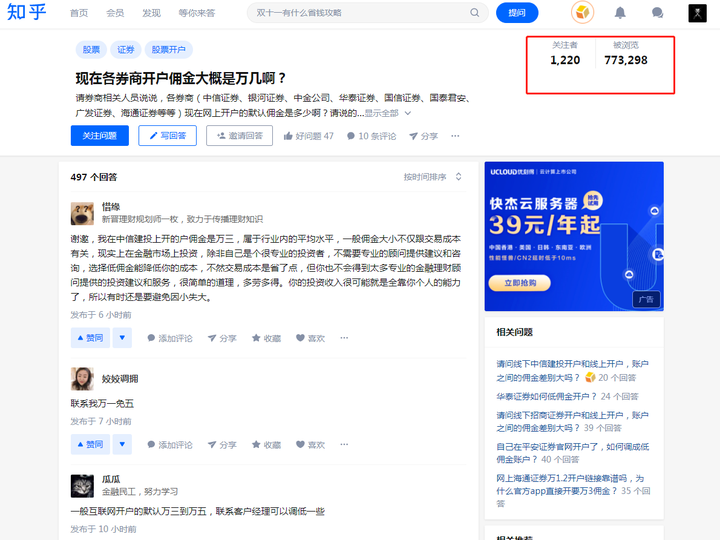Click 发布于 7 小时前 timestamp
This screenshot has height=540, width=720.
(x=101, y=421)
